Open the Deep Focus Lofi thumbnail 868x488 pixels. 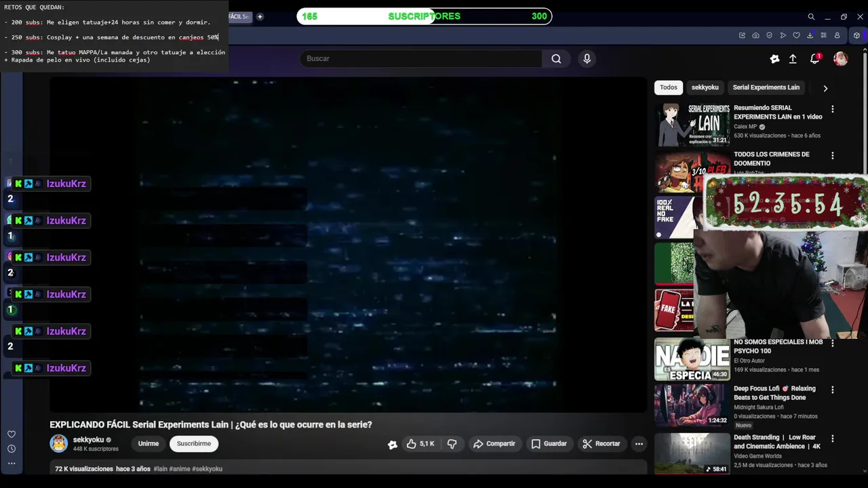tap(692, 405)
